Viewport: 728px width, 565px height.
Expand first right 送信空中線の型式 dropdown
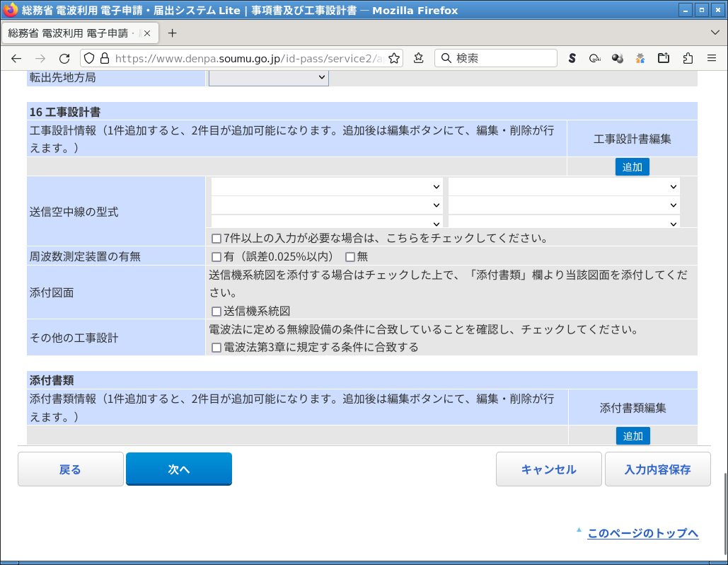tap(564, 187)
